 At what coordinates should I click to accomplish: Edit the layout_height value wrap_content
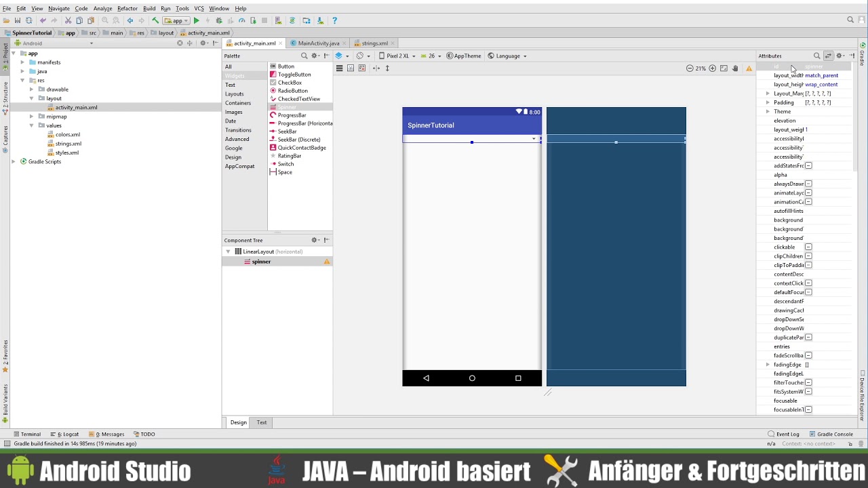point(821,85)
